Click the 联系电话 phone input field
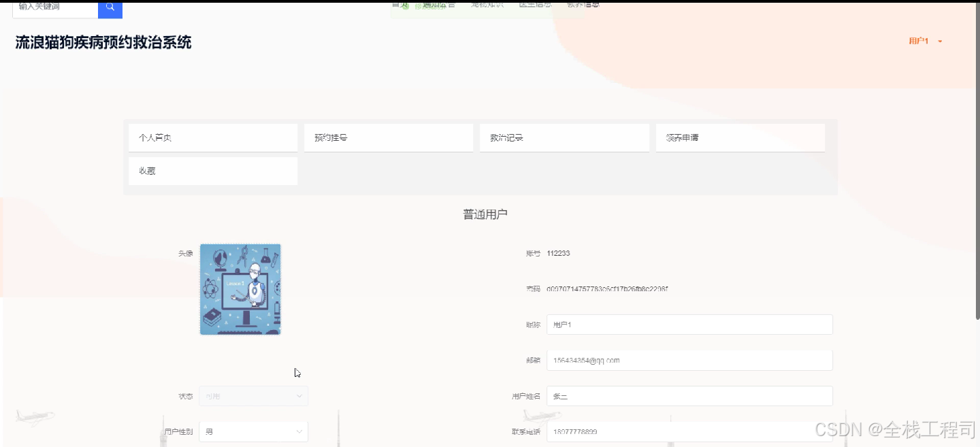Screen dimensions: 980x447 (689, 431)
